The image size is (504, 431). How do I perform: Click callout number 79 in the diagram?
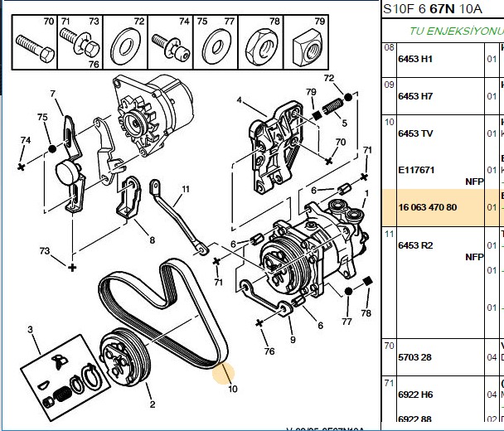(311, 92)
